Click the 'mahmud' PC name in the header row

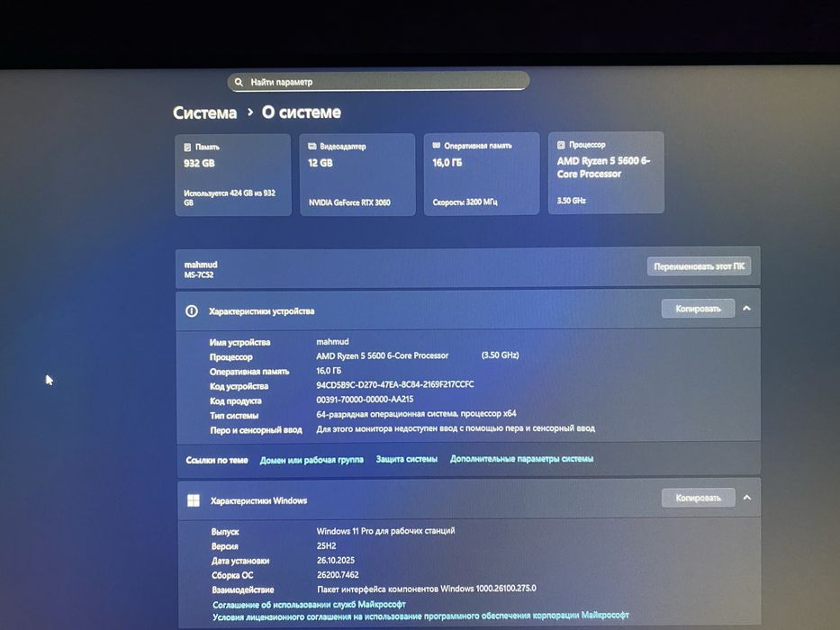point(201,265)
